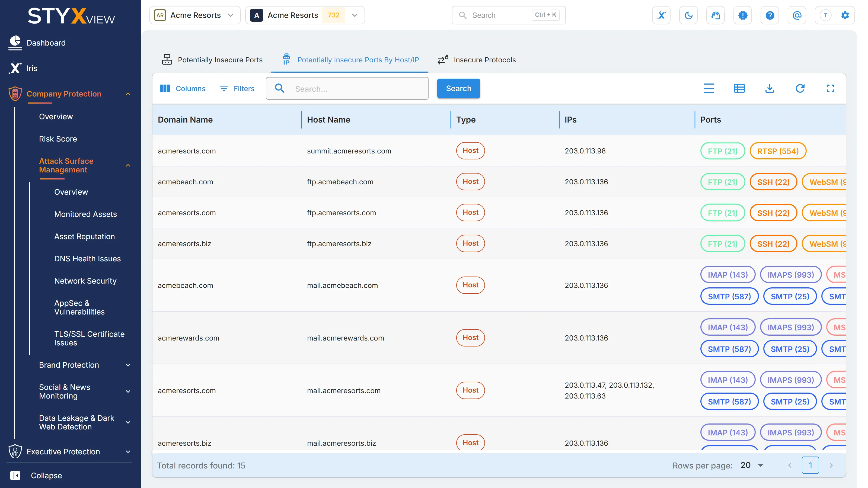The width and height of the screenshot is (868, 488).
Task: Open the Iris assistant icon in top bar
Action: coord(662,15)
